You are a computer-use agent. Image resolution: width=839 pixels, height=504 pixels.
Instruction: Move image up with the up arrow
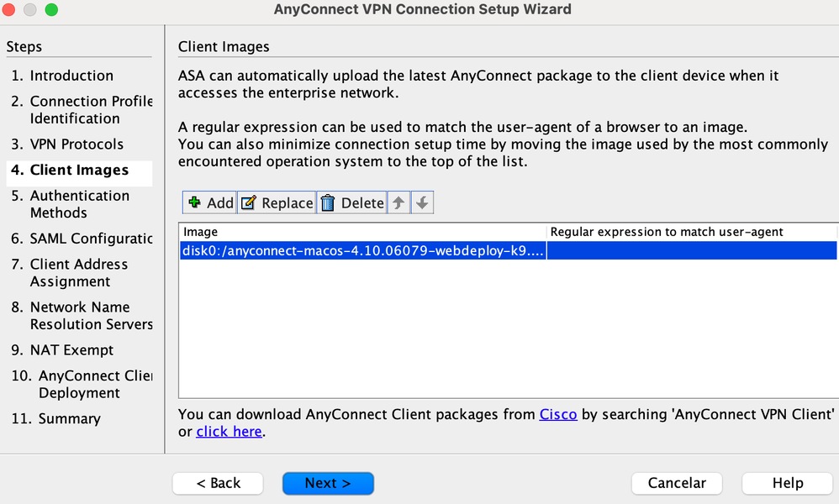[x=399, y=202]
